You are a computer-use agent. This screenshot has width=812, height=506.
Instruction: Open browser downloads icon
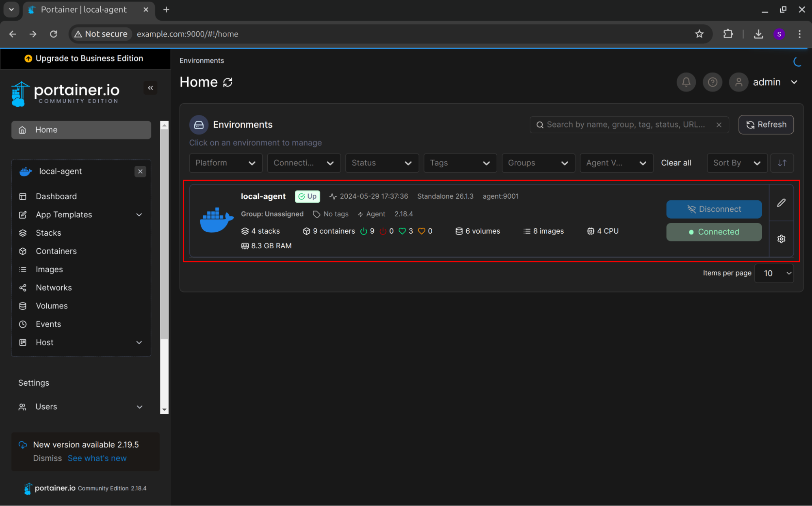point(758,34)
